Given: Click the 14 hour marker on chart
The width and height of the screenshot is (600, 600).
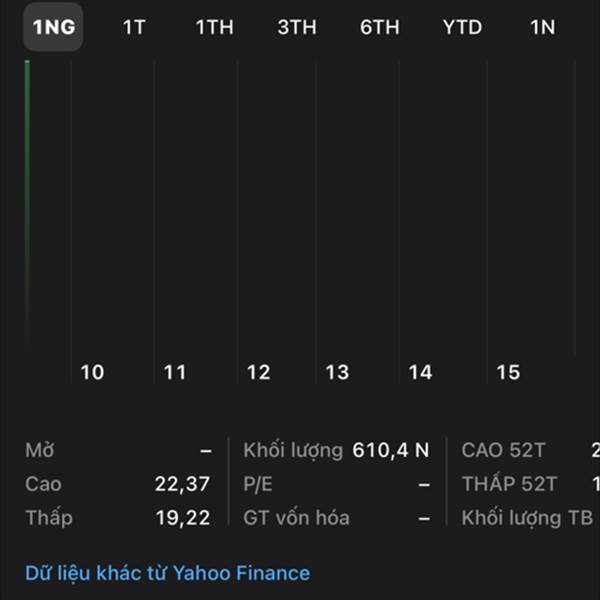Looking at the screenshot, I should 420,372.
